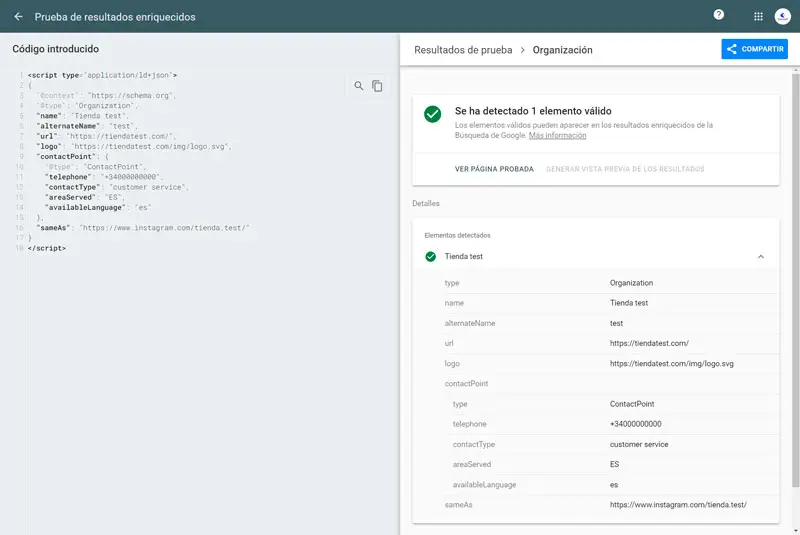Go to Resultados de prueba breadcrumb
800x535 pixels.
point(462,49)
